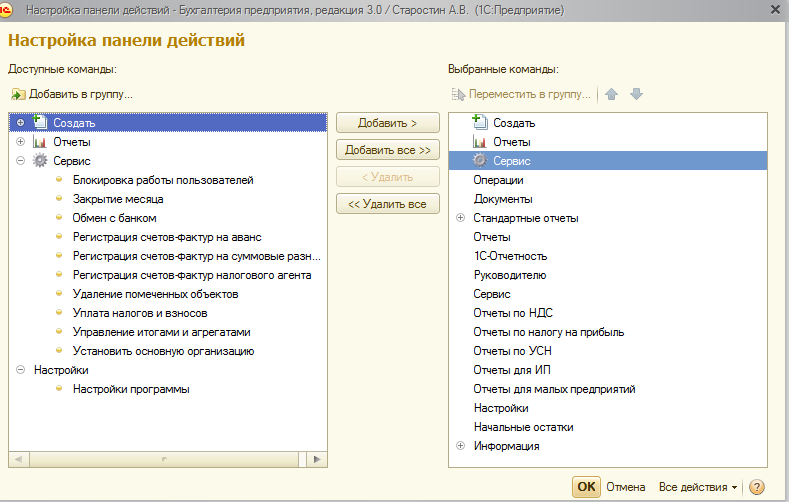The image size is (789, 502).
Task: Click the Создать icon in selected commands
Action: click(x=480, y=122)
